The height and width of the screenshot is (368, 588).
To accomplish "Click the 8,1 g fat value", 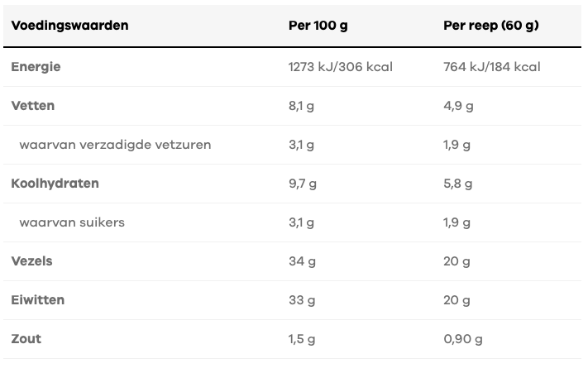I will click(x=301, y=106).
